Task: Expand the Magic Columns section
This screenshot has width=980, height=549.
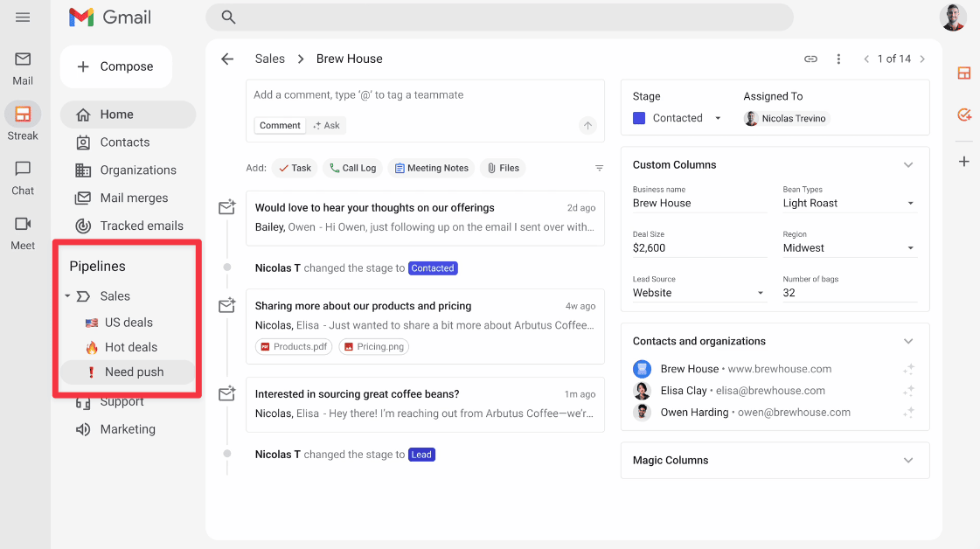Action: (907, 460)
